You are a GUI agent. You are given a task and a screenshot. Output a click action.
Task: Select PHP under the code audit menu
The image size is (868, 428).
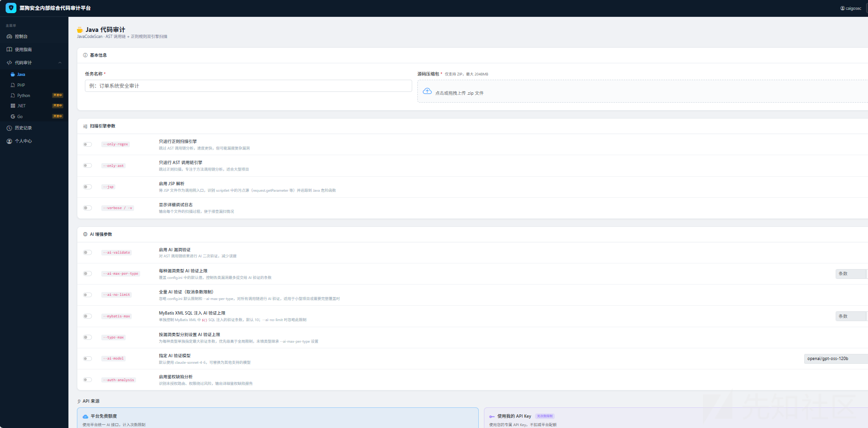21,85
